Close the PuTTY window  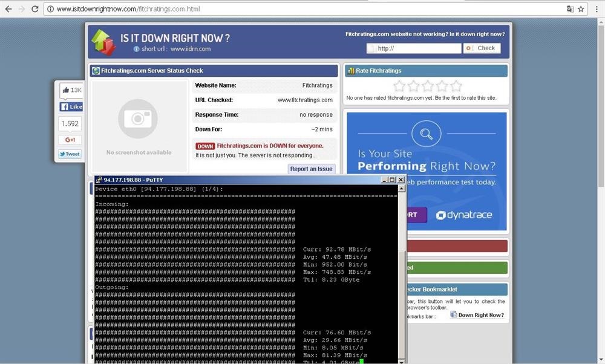pyautogui.click(x=401, y=180)
